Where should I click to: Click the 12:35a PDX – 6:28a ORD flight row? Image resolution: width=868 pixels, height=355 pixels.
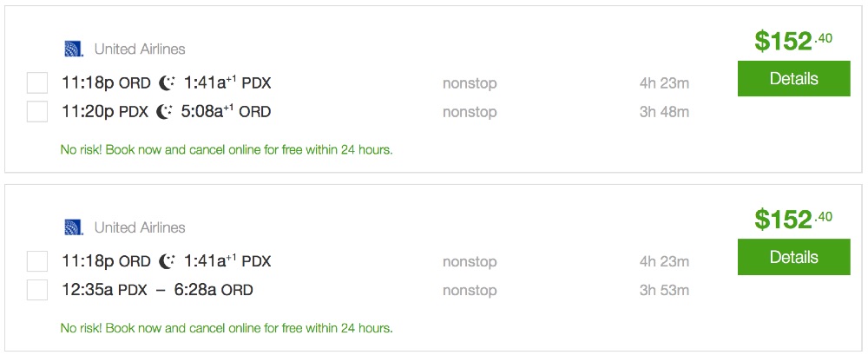tap(157, 290)
